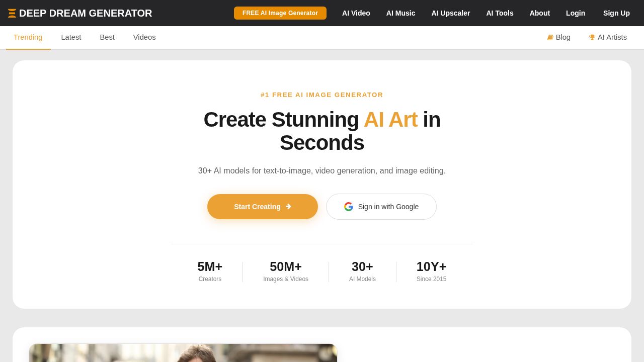This screenshot has width=644, height=362.
Task: Open the featured image thumbnail below
Action: 183,353
